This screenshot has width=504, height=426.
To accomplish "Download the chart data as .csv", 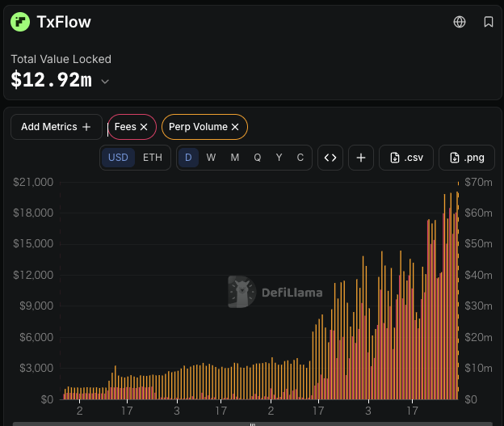I will (x=406, y=158).
